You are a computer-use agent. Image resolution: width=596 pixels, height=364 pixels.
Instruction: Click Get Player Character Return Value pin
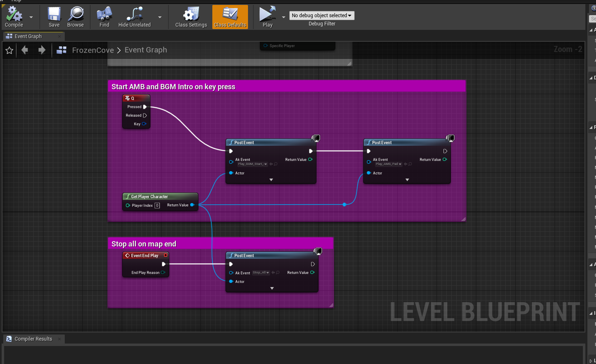tap(192, 205)
